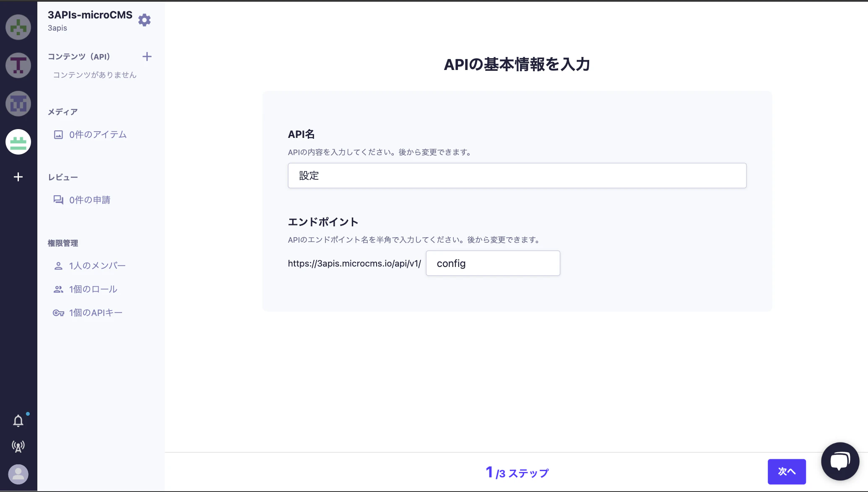Switch to the T letter service avatar
The width and height of the screenshot is (868, 492).
tap(18, 65)
